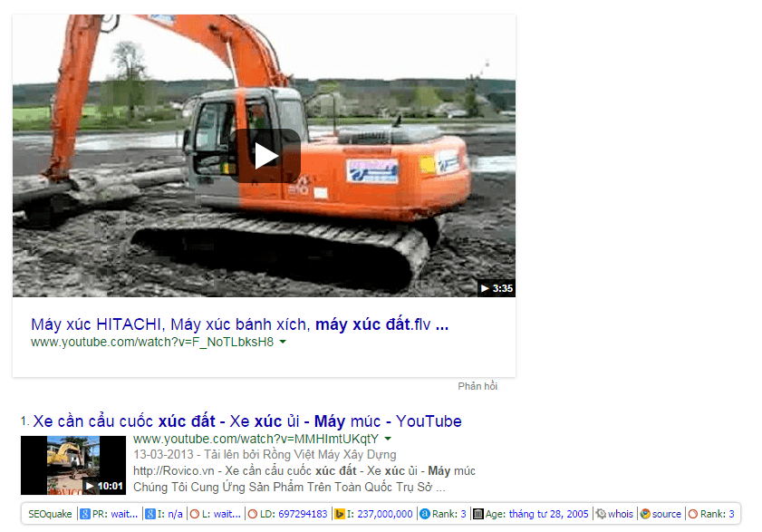Open the L: wait... value

point(227,514)
